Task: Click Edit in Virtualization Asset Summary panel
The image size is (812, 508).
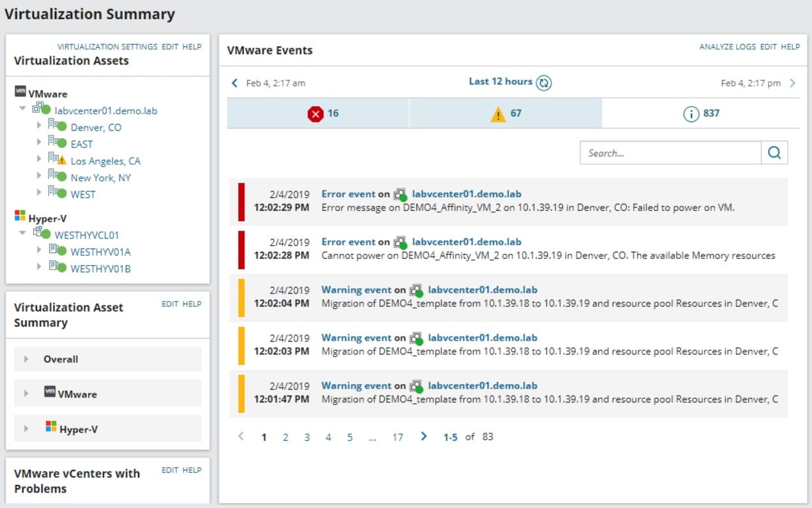Action: pos(170,304)
